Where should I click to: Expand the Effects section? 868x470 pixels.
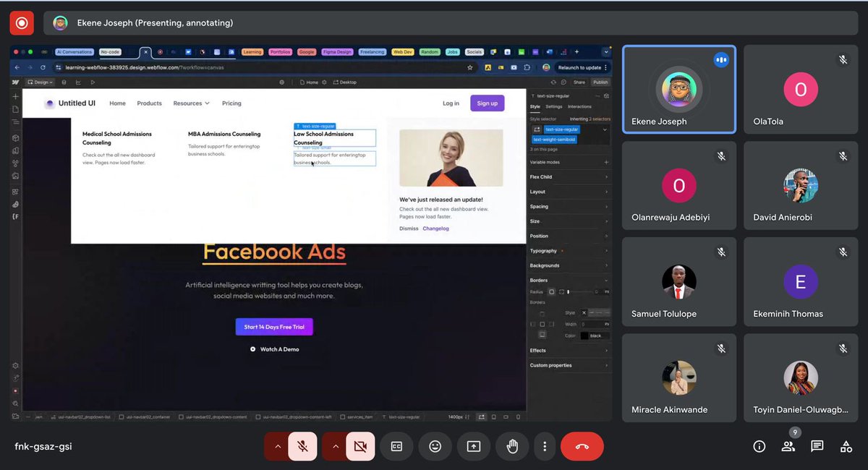tap(569, 351)
